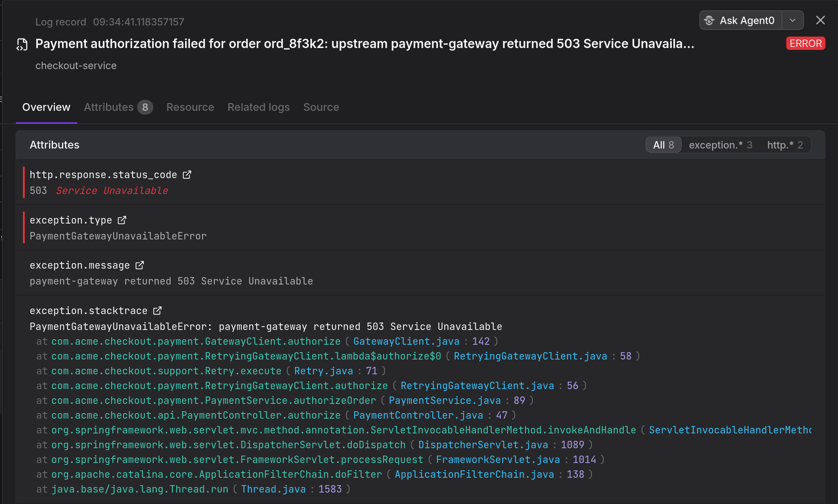The width and height of the screenshot is (838, 504).
Task: Click the java.base/java.lang.Thread.run frame
Action: (140, 489)
